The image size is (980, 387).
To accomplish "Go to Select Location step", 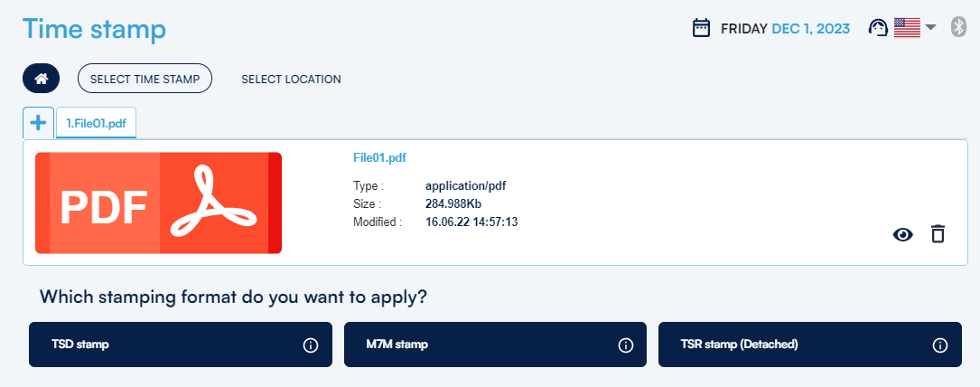I will tap(291, 79).
